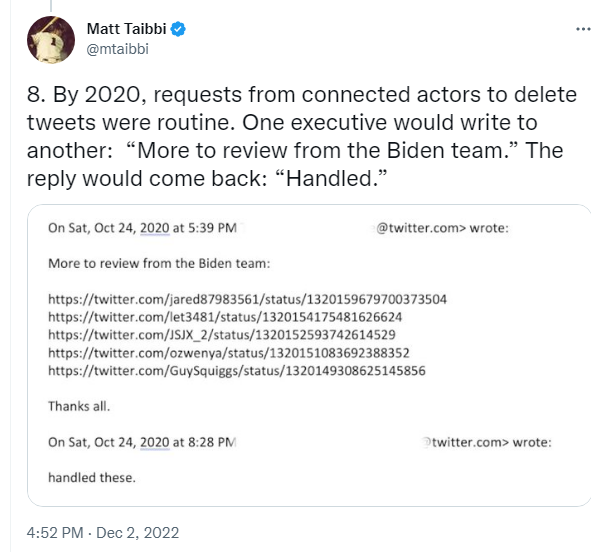Click the jared87983561 status URL
This screenshot has height=552, width=591.
[247, 299]
